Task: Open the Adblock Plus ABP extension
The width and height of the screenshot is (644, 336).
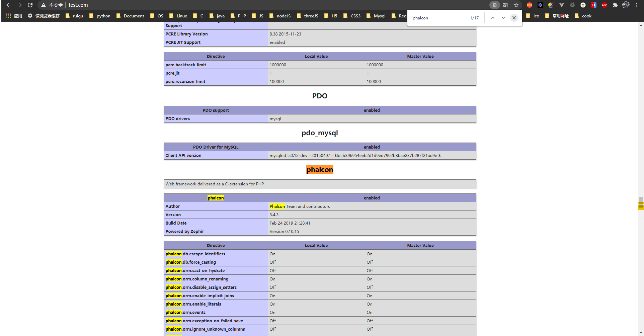Action: click(x=605, y=5)
